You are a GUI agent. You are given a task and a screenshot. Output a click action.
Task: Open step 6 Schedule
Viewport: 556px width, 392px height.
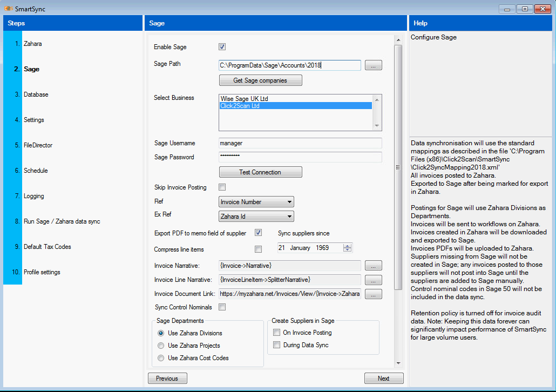36,171
